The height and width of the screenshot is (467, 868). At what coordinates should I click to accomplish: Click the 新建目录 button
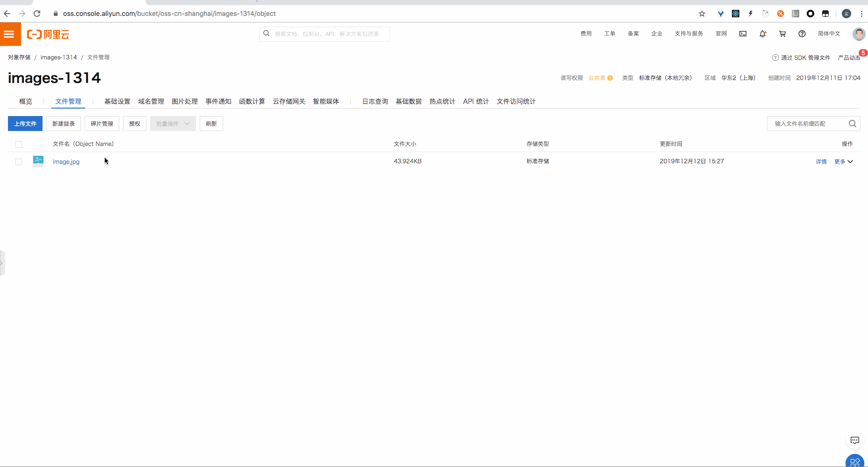click(64, 124)
